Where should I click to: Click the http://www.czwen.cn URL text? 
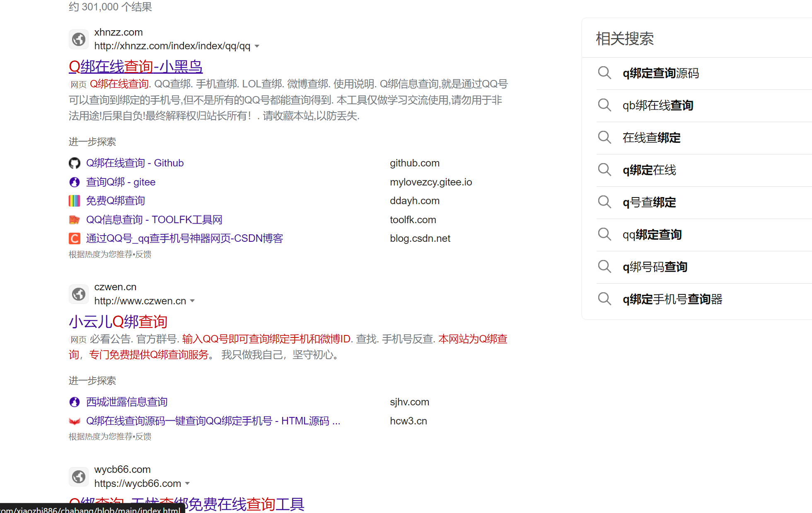pos(140,301)
